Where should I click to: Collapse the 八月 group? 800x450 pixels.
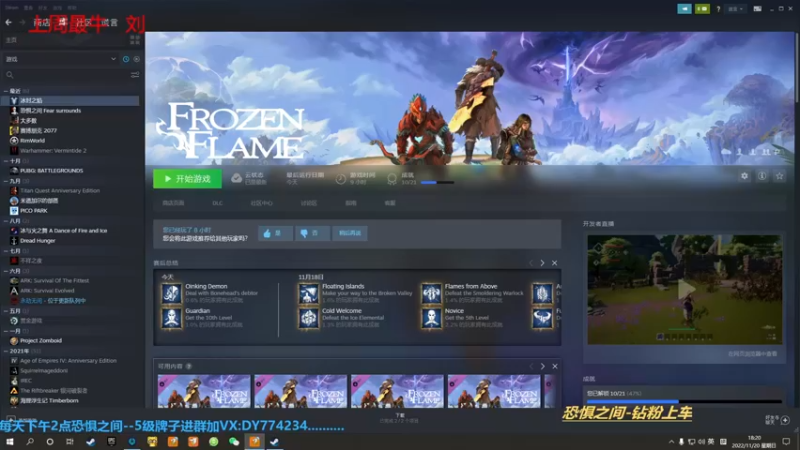point(6,221)
